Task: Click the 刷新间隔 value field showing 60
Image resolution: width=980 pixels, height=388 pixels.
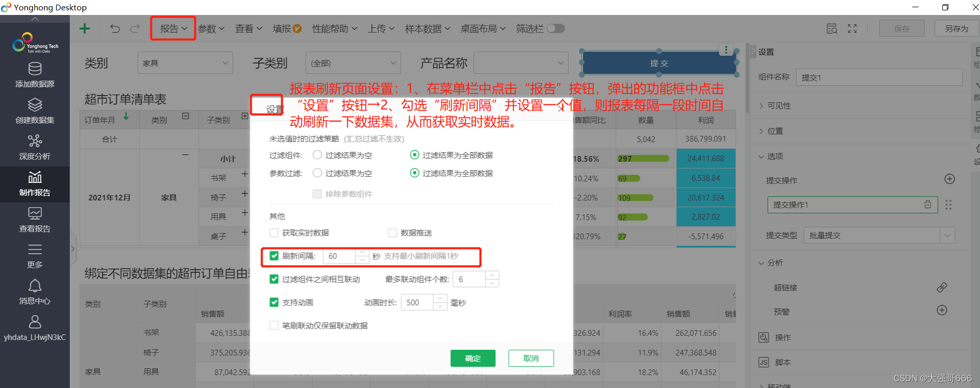Action: [x=340, y=256]
